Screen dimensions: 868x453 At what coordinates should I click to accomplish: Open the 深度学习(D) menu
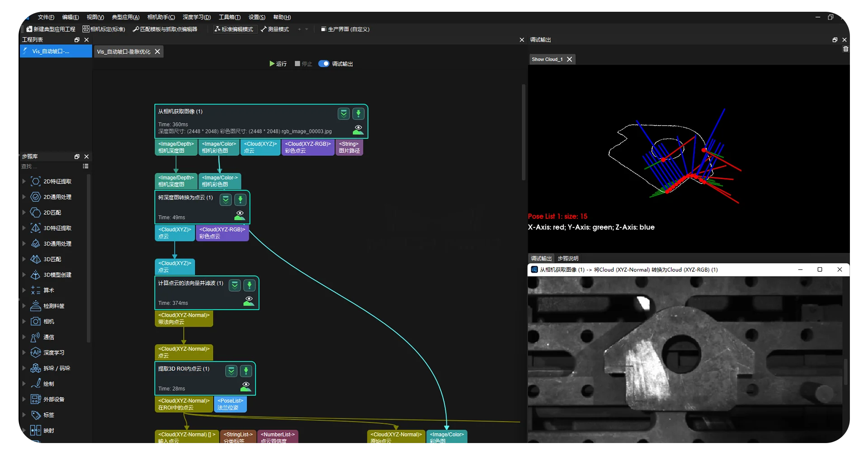(197, 17)
